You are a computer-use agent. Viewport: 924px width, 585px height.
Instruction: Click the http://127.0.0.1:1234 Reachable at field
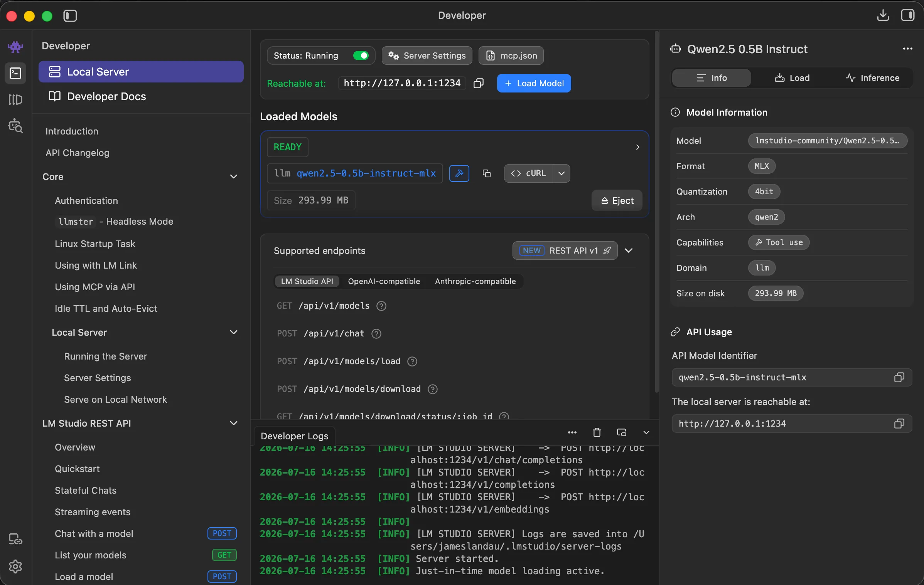[402, 83]
